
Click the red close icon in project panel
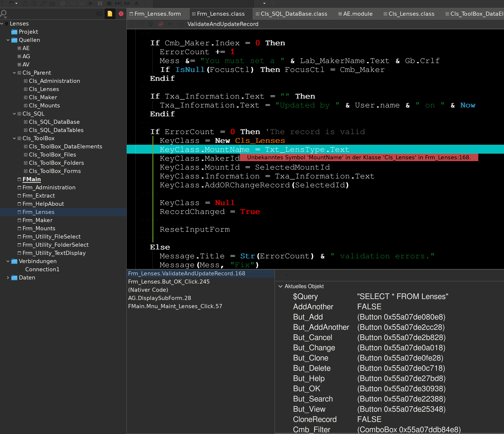pos(121,14)
